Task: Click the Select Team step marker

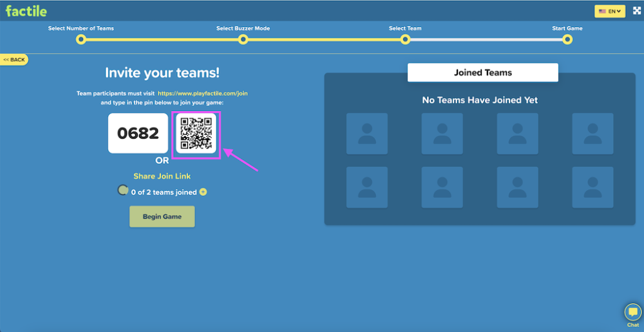Action: click(x=405, y=39)
